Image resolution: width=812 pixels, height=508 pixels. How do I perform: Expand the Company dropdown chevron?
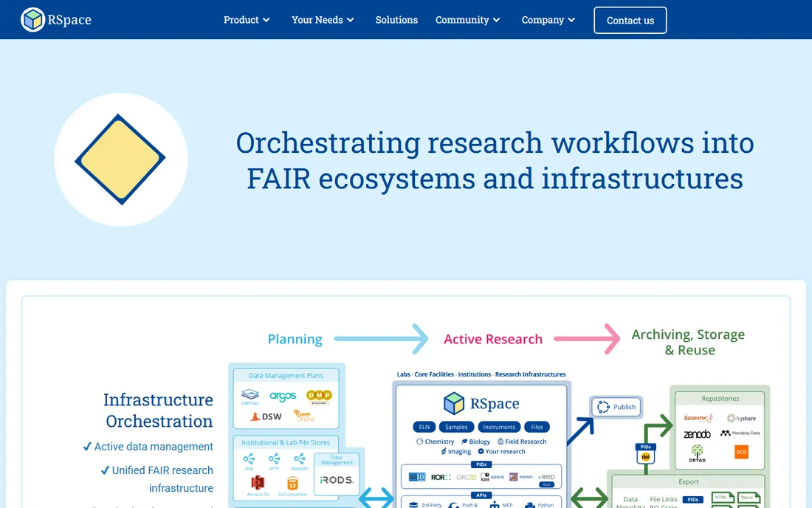tap(571, 20)
